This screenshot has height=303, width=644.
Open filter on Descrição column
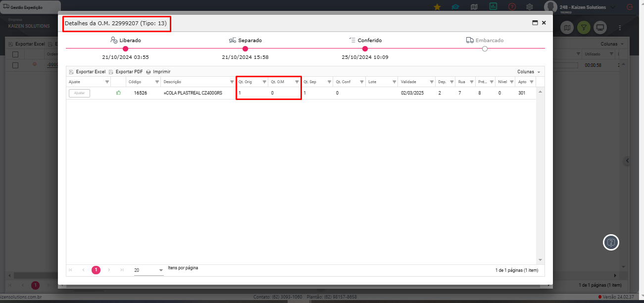pyautogui.click(x=232, y=82)
